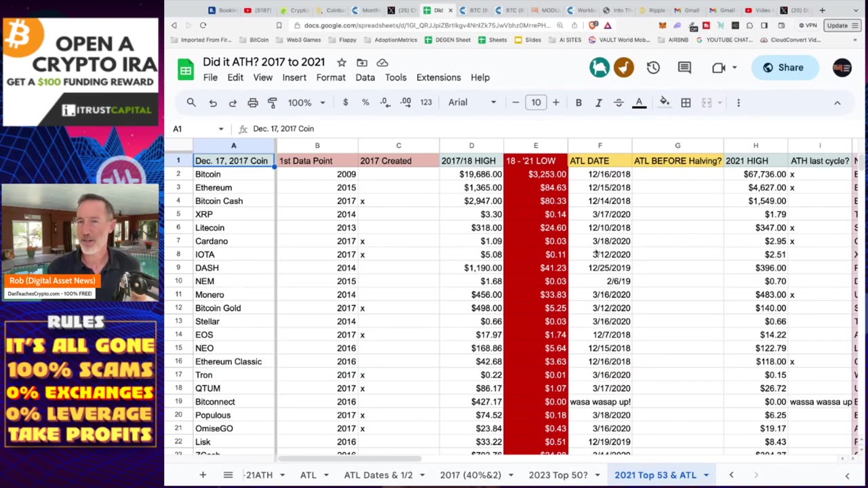
Task: Open the VPN button
Action: tap(807, 26)
